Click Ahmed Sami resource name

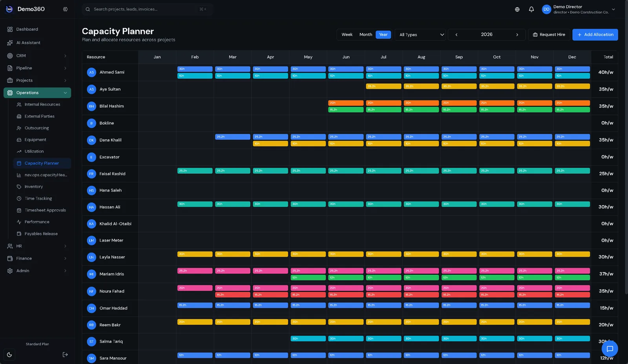[x=112, y=72]
